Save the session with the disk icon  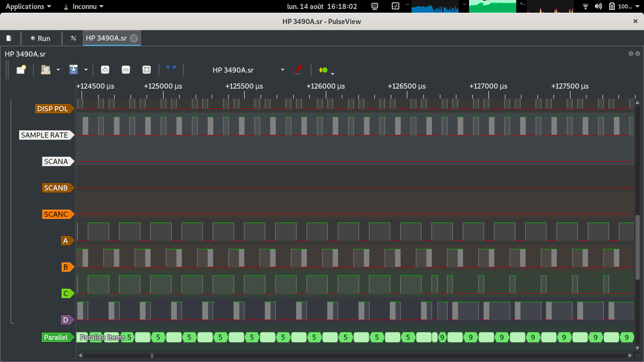74,70
